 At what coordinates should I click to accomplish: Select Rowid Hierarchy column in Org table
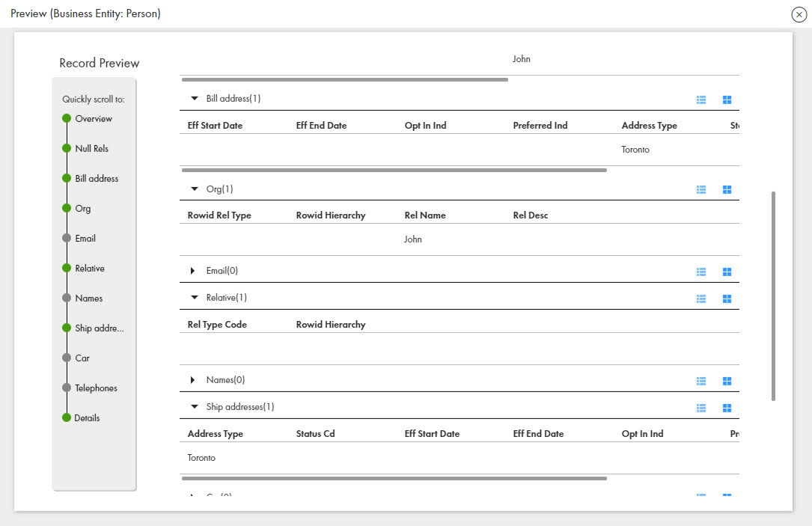(x=330, y=215)
